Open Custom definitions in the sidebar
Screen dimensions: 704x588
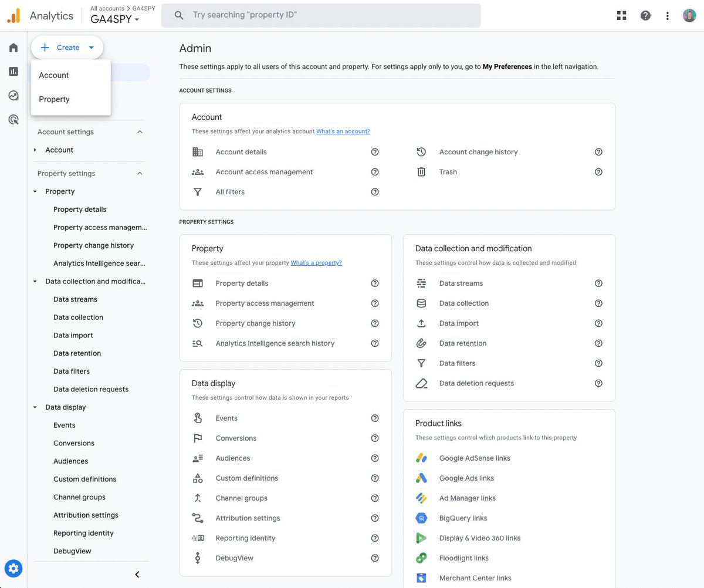[x=85, y=479]
